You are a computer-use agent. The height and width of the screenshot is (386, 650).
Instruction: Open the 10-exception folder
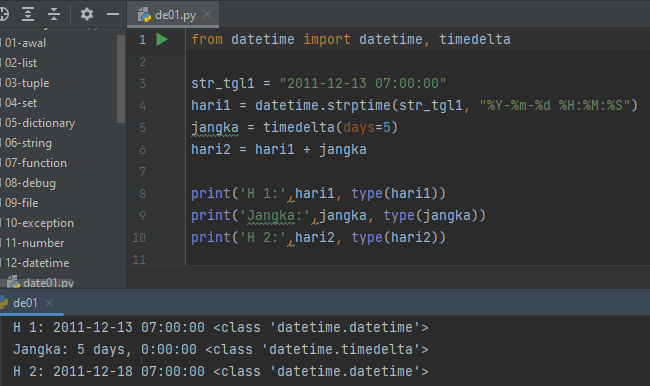pyautogui.click(x=39, y=223)
